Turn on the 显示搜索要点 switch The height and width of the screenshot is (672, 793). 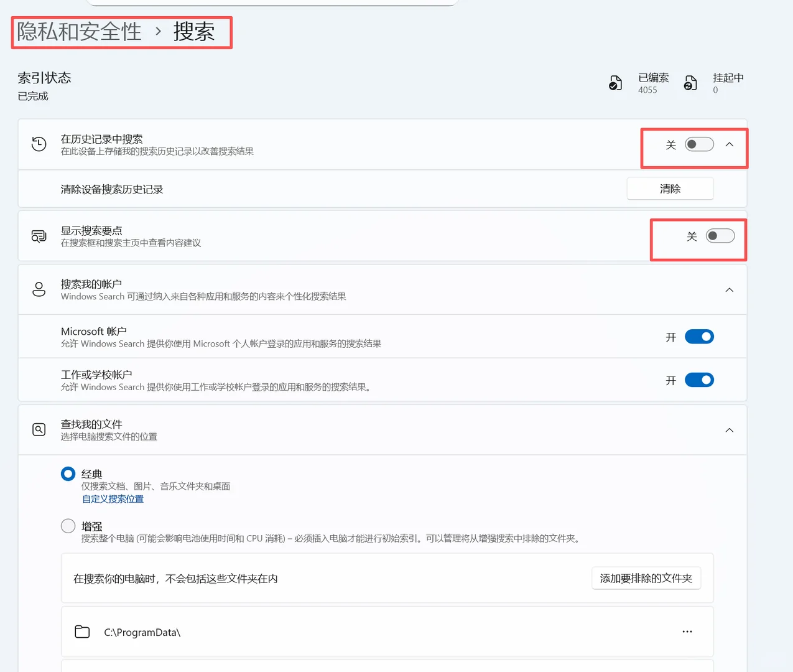720,236
